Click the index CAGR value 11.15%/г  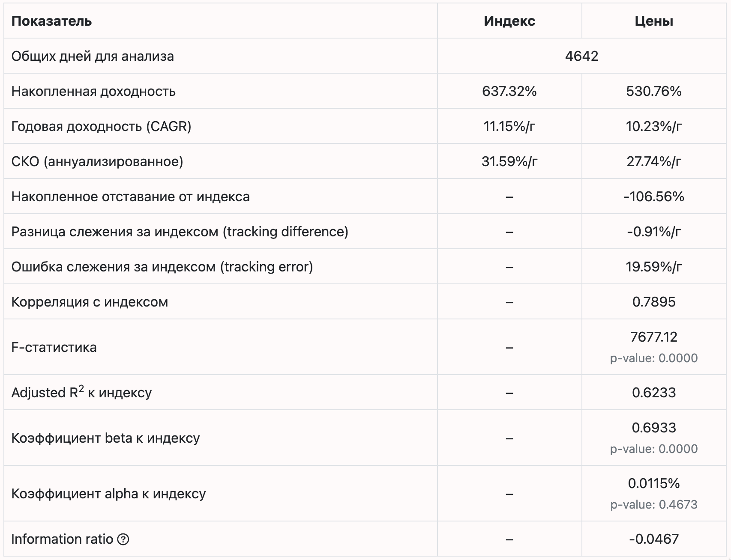[x=509, y=126]
